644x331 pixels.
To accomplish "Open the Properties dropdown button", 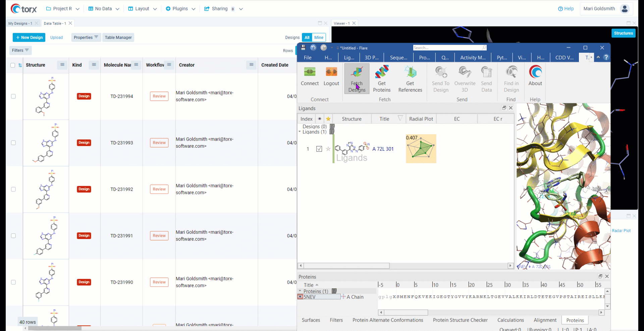I will pyautogui.click(x=86, y=38).
